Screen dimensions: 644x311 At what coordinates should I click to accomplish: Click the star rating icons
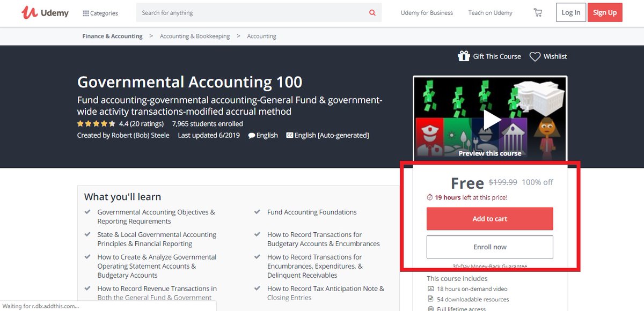96,124
